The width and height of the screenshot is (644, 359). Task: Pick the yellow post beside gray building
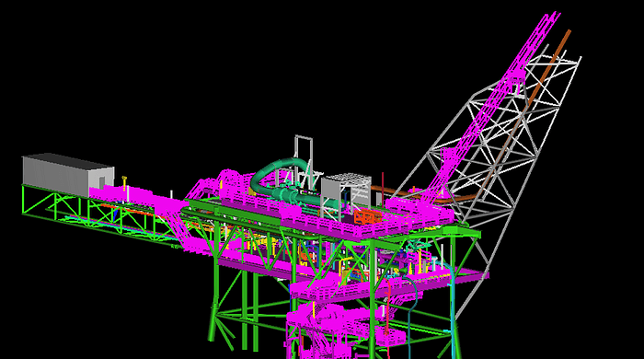(124, 183)
